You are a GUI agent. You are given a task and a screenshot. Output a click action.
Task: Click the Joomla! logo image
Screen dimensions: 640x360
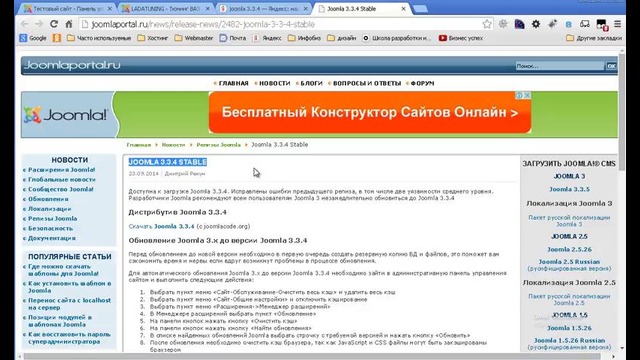click(x=66, y=115)
